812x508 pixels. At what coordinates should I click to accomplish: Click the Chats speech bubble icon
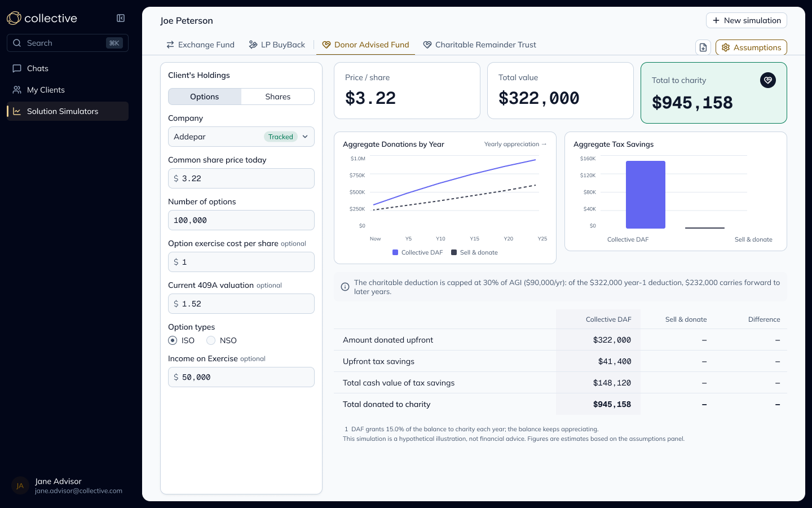tap(17, 68)
